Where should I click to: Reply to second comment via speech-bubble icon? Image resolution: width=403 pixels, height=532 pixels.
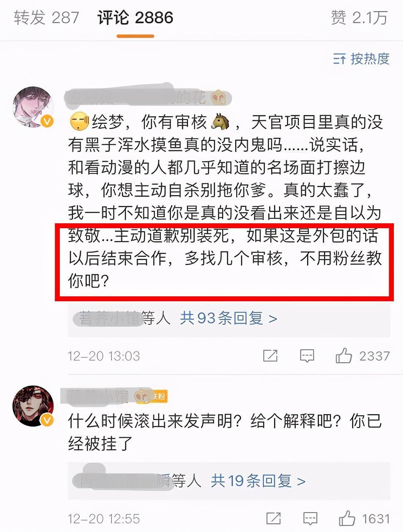(310, 518)
